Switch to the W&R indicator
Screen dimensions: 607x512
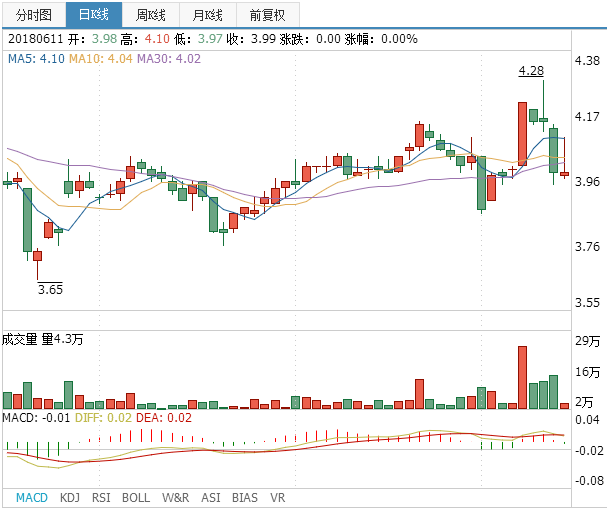pos(175,498)
